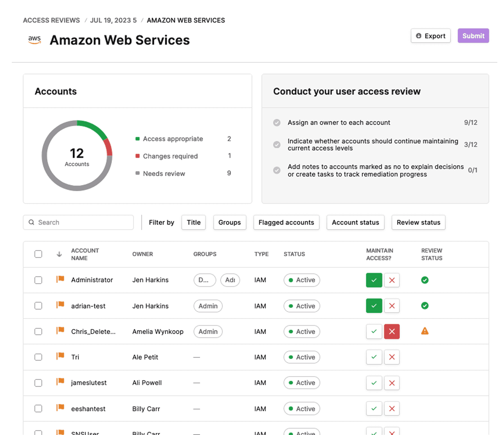Click the red X for Chris_Delete account

pyautogui.click(x=392, y=331)
